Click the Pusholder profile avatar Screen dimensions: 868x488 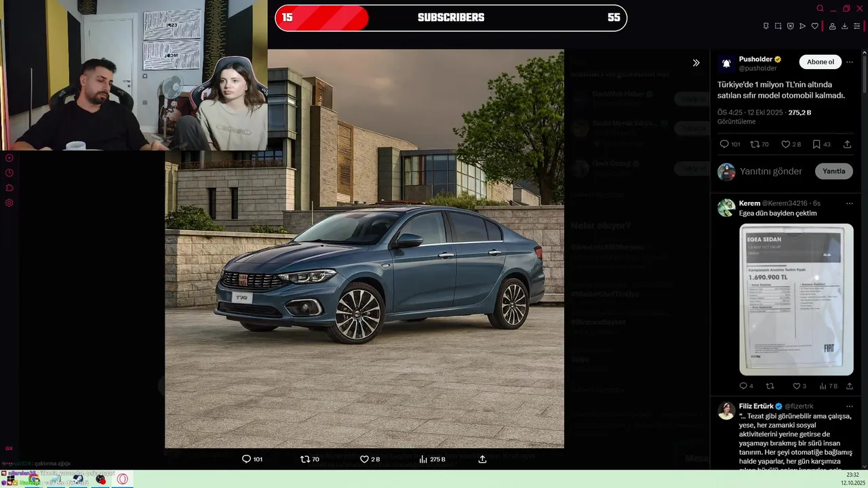click(726, 64)
